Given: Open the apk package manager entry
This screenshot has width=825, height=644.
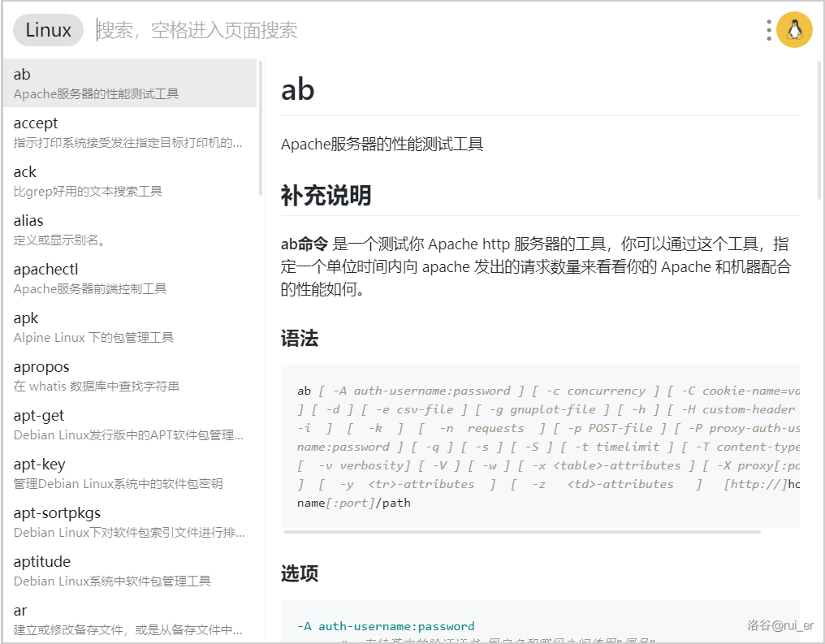Looking at the screenshot, I should click(130, 326).
